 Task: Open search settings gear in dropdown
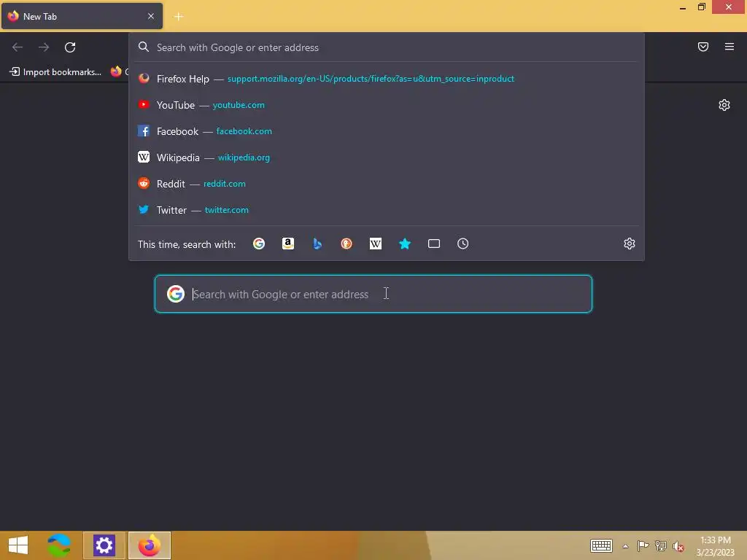click(630, 244)
